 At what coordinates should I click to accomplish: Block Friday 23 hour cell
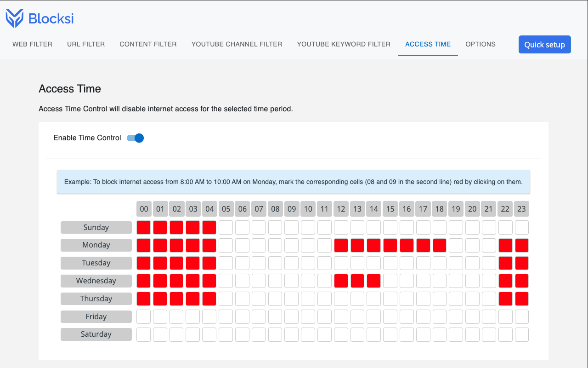(521, 316)
